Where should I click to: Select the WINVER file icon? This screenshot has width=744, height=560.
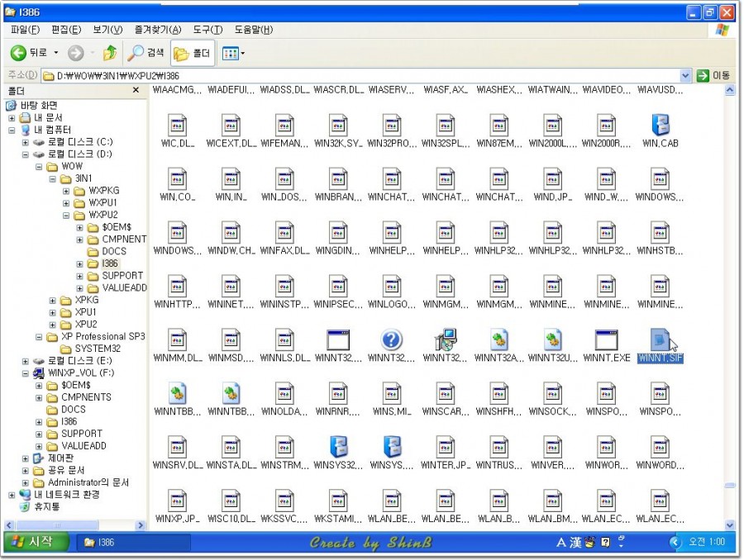coord(553,447)
